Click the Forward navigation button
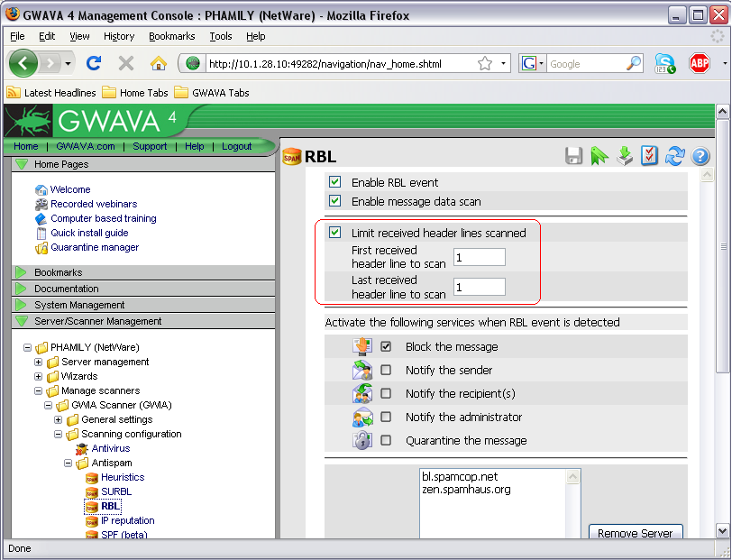732x560 pixels. (x=50, y=63)
